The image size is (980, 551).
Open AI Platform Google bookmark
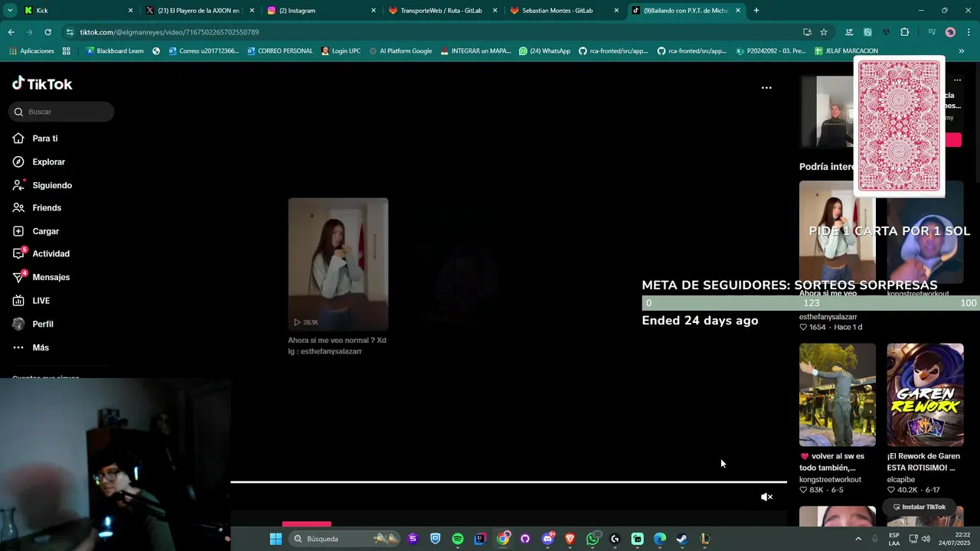[x=400, y=51]
